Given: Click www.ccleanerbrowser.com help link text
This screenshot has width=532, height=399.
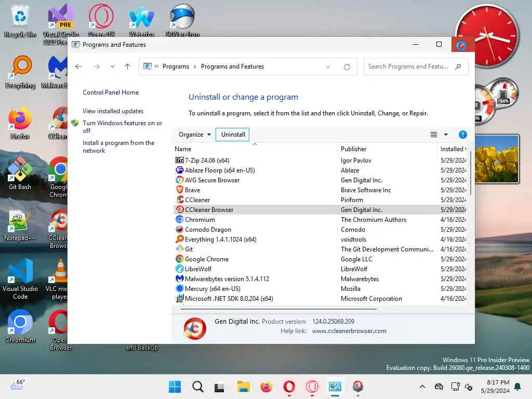Looking at the screenshot, I should tap(349, 331).
